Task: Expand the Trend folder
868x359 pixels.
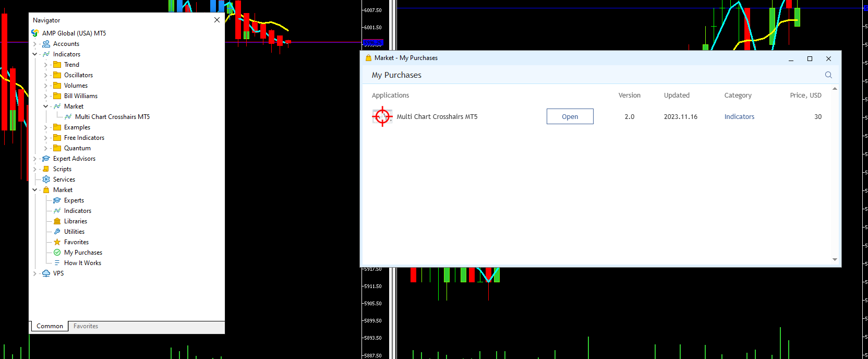Action: tap(46, 65)
